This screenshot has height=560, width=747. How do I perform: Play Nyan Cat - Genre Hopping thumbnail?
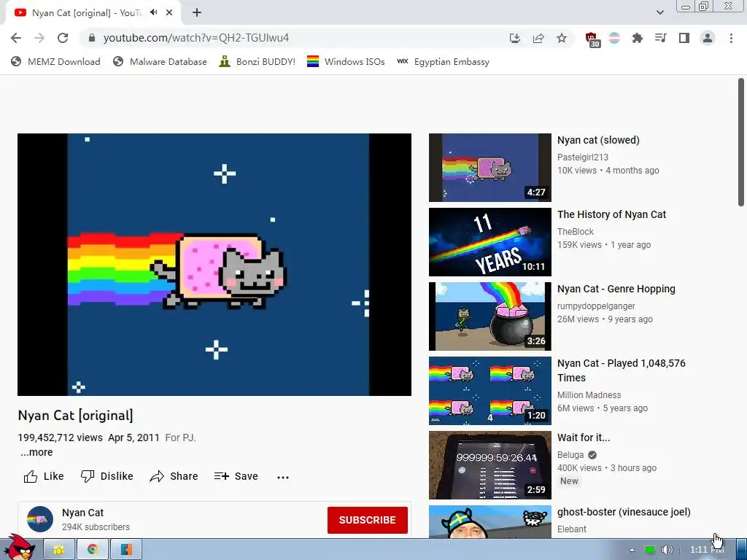click(x=489, y=316)
